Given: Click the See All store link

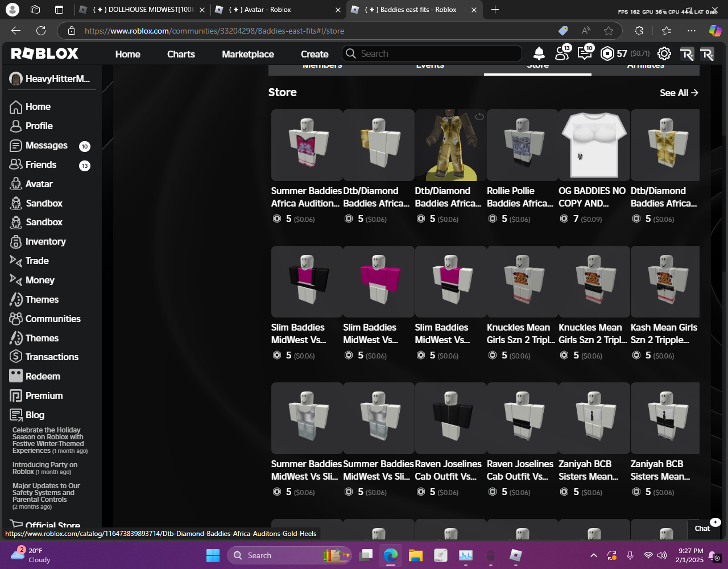Looking at the screenshot, I should click(679, 93).
